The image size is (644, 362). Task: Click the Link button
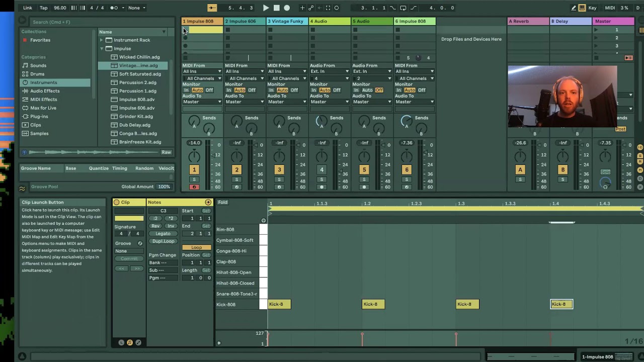click(x=28, y=8)
